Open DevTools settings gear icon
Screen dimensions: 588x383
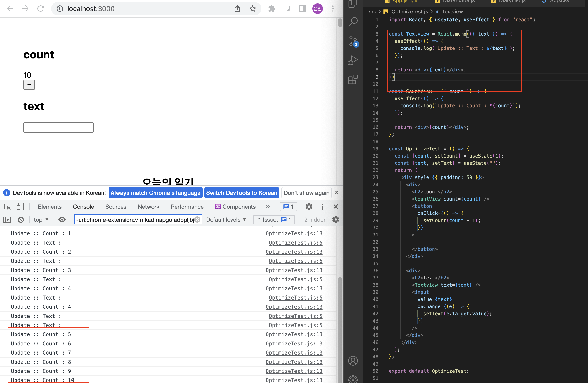[x=309, y=207]
